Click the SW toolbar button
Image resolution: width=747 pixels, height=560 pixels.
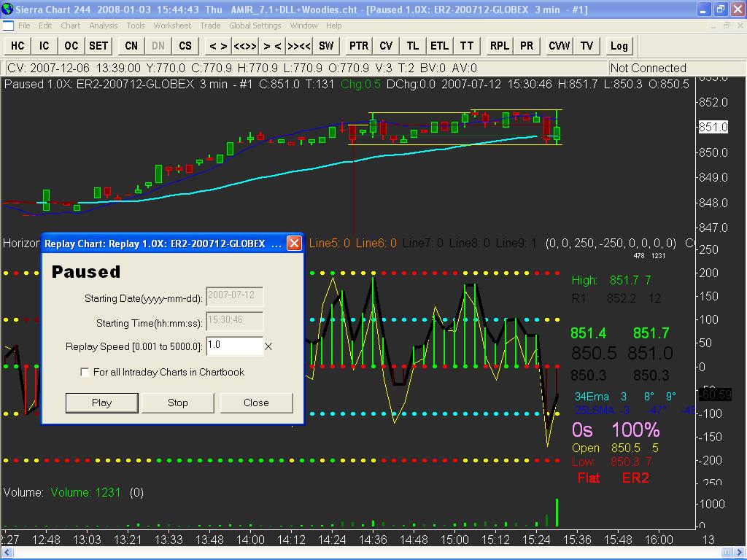pos(326,46)
